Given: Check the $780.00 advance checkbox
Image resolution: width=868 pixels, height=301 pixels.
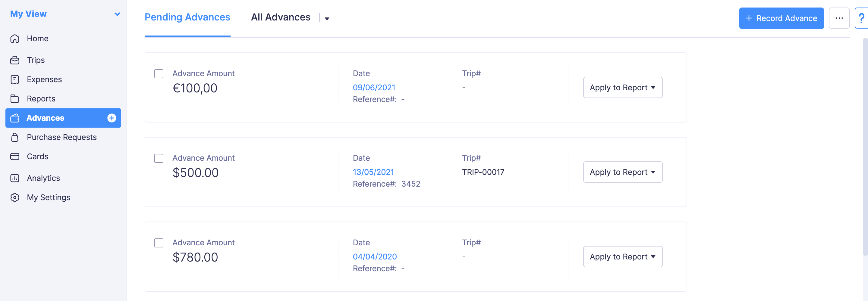Looking at the screenshot, I should [x=159, y=243].
